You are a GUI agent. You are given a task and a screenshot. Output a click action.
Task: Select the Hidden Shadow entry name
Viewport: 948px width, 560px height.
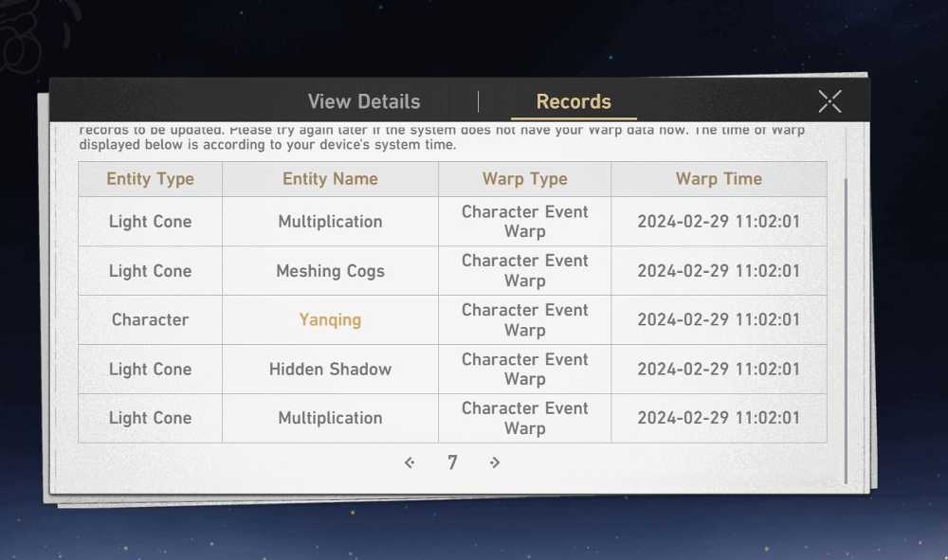pyautogui.click(x=330, y=370)
